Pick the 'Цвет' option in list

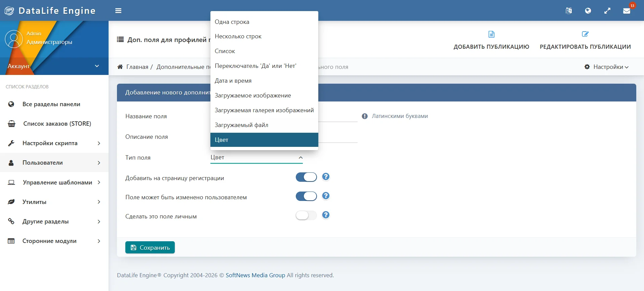[x=264, y=140]
